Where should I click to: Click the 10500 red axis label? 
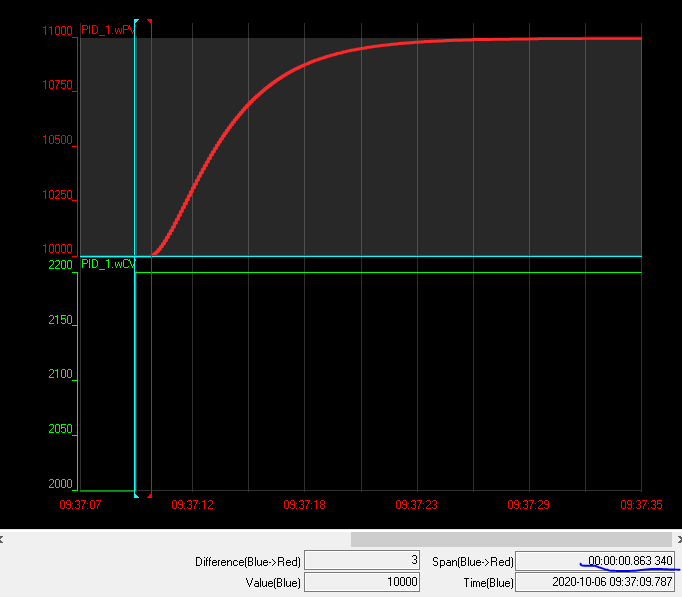click(57, 140)
